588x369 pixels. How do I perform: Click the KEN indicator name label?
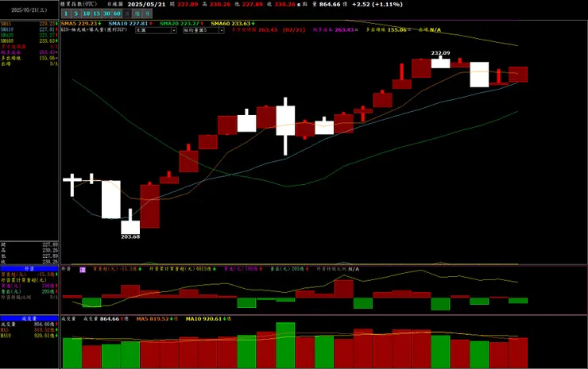coord(94,29)
